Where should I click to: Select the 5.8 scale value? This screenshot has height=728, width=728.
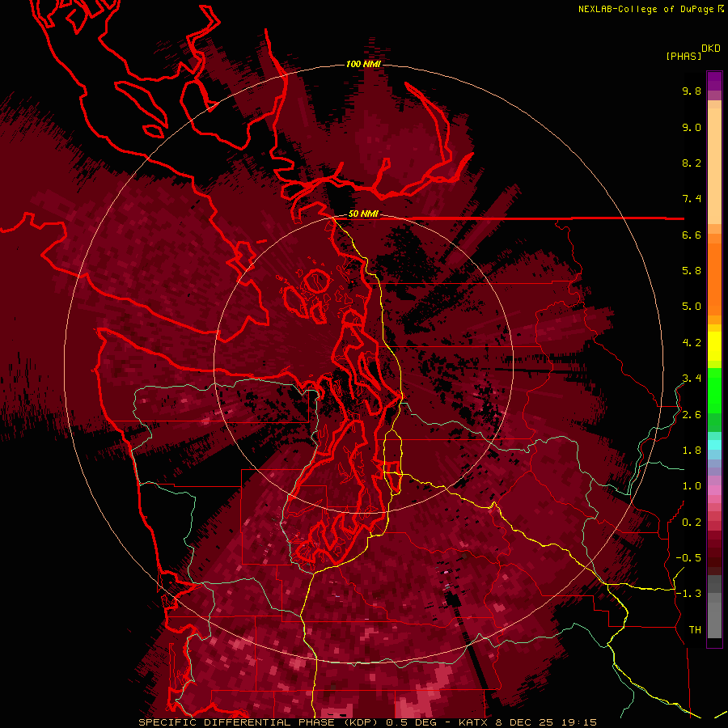click(x=692, y=271)
